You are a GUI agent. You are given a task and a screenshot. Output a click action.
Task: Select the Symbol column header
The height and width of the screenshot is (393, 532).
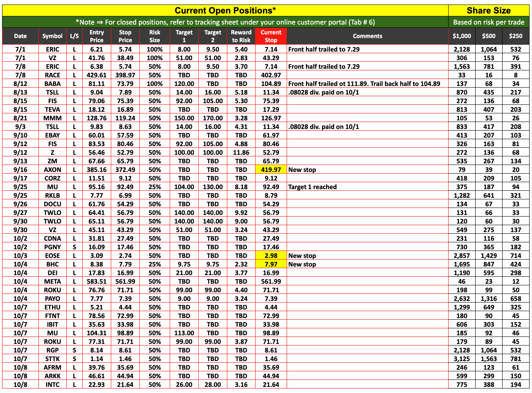click(52, 36)
